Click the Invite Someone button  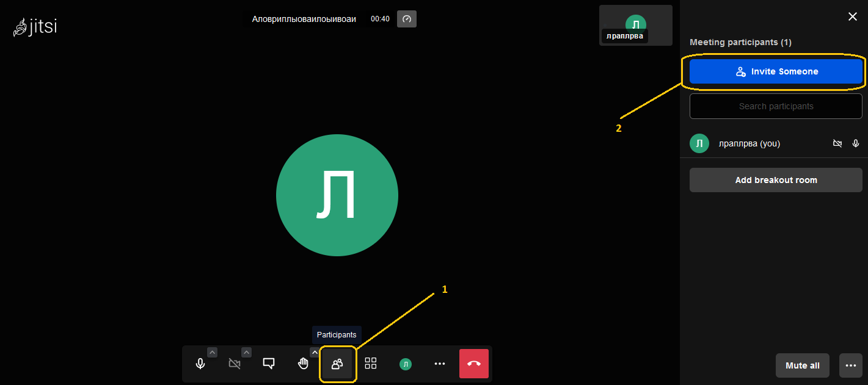coord(776,71)
